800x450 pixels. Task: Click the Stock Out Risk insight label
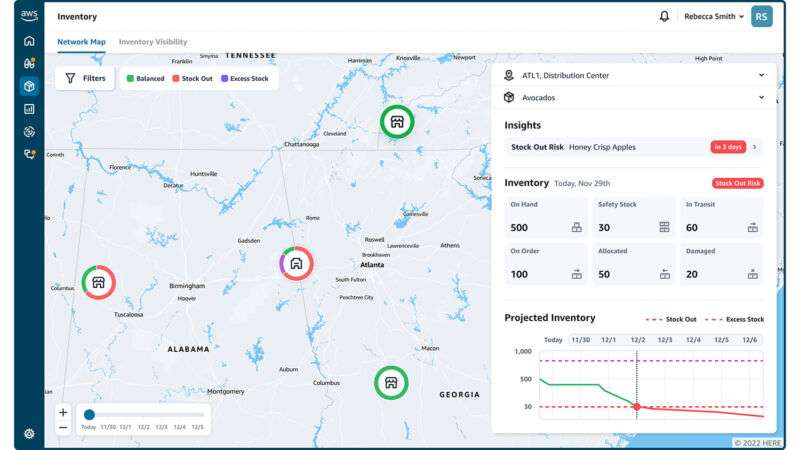[537, 147]
